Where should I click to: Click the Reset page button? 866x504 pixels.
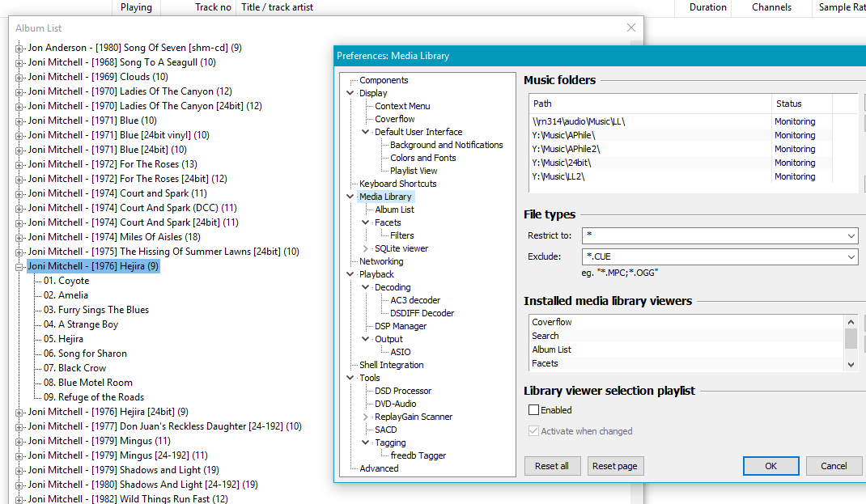(615, 466)
